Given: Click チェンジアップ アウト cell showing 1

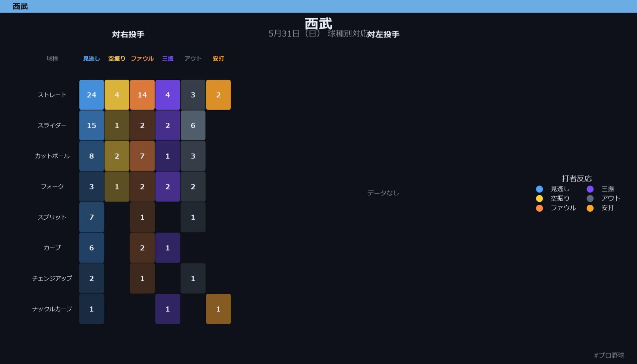Looking at the screenshot, I should (193, 278).
